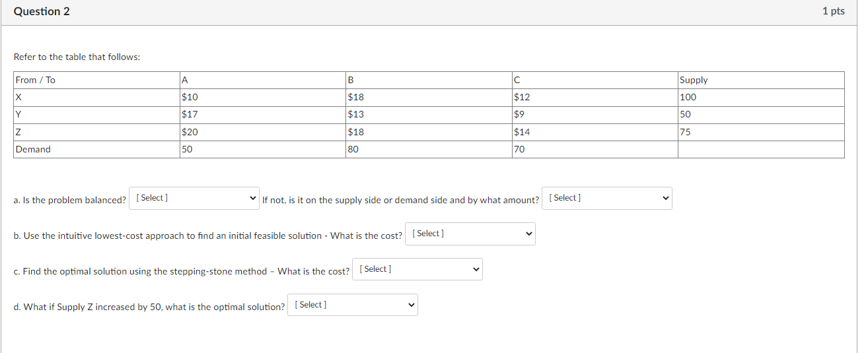Click the 'Question 2' heading
This screenshot has height=353, width=868.
[42, 12]
